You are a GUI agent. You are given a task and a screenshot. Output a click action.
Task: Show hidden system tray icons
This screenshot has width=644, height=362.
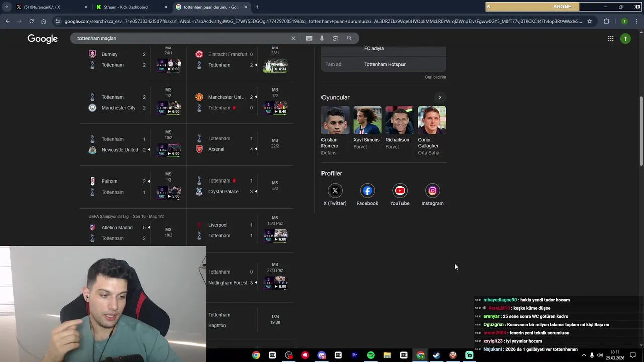pyautogui.click(x=584, y=355)
